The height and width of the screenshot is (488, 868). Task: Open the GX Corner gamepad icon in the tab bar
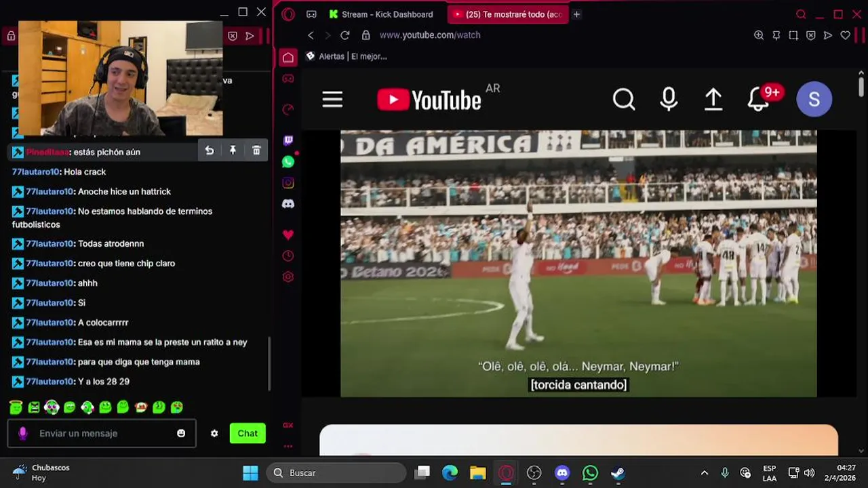pos(311,14)
